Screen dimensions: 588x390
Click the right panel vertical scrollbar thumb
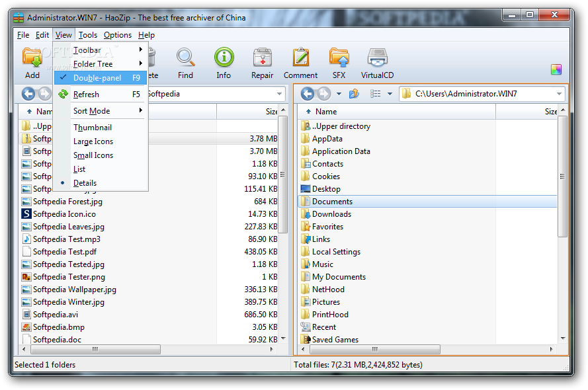pyautogui.click(x=562, y=176)
